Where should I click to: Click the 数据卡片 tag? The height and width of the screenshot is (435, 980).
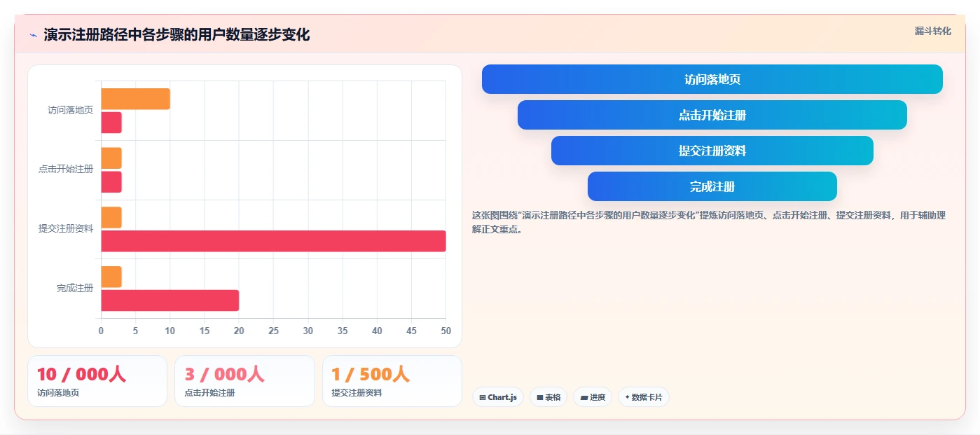click(x=644, y=397)
